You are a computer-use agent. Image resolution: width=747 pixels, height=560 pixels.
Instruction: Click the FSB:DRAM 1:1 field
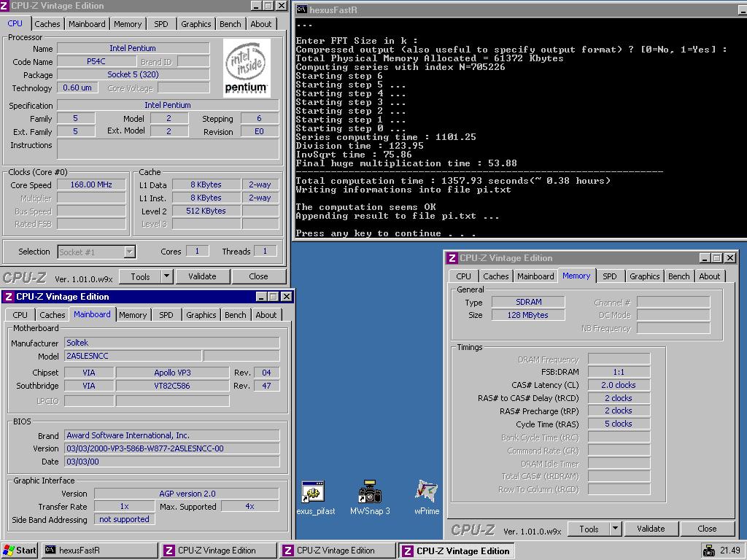pos(619,372)
